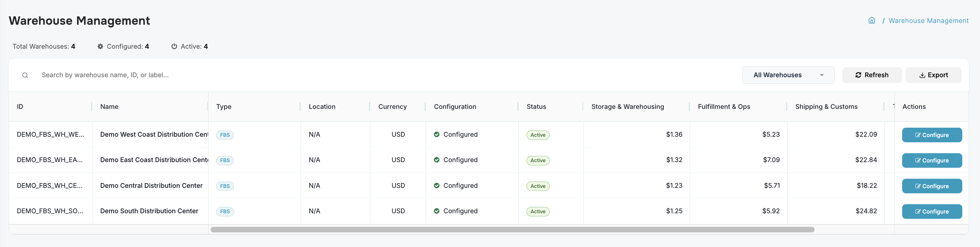Refresh the warehouse list
This screenshot has height=247, width=980.
[x=872, y=75]
